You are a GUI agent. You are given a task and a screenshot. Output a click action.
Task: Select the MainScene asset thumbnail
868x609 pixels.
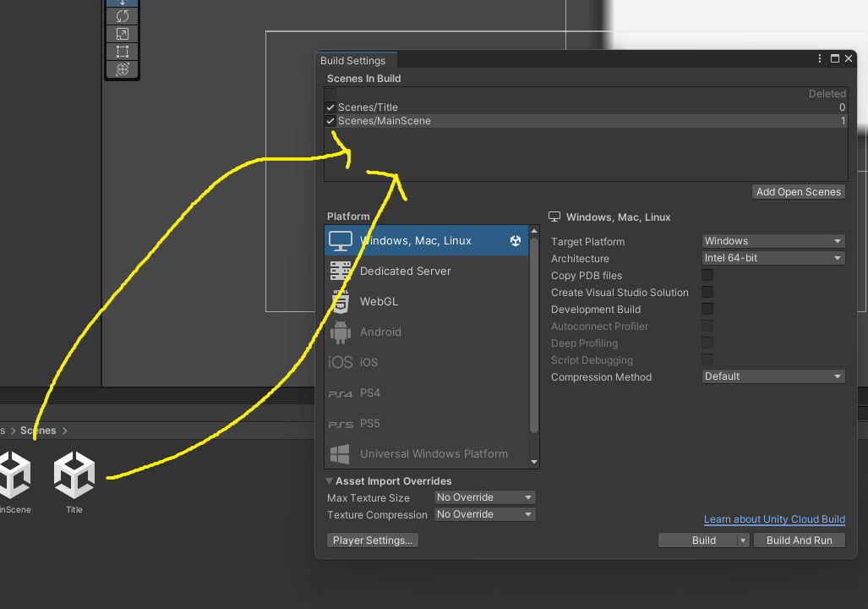15,475
